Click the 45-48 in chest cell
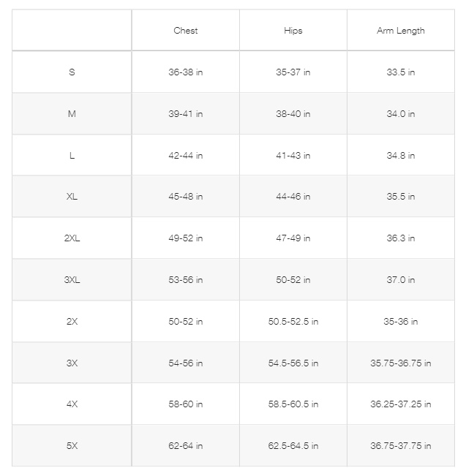Screen dimensions: 466x476 (186, 197)
